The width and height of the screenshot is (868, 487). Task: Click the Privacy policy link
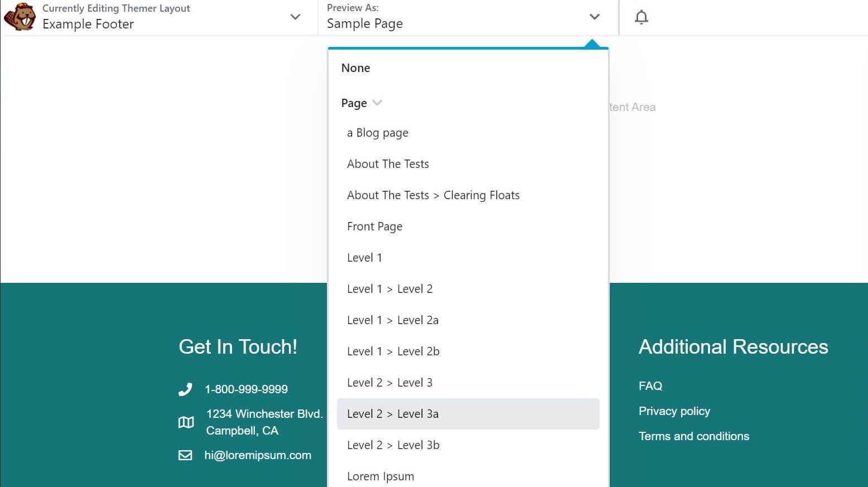pyautogui.click(x=674, y=411)
